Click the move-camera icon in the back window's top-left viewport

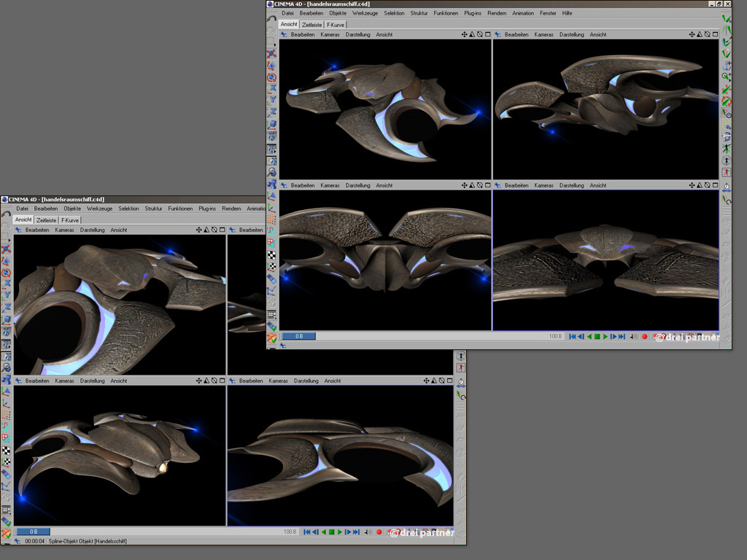click(465, 34)
